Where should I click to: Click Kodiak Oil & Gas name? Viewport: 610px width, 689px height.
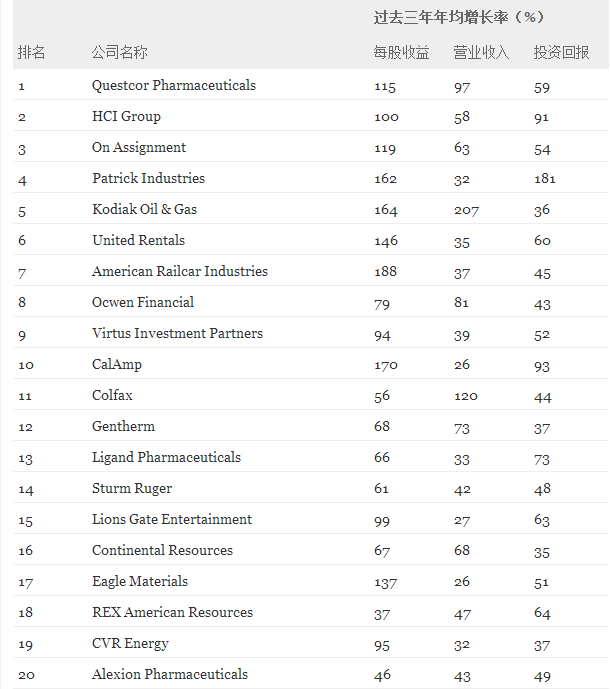(144, 210)
